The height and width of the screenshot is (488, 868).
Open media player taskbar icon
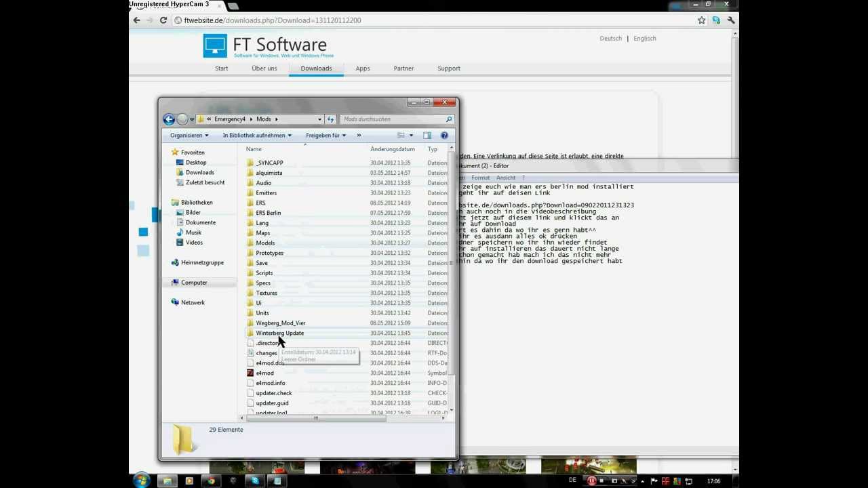tap(189, 481)
